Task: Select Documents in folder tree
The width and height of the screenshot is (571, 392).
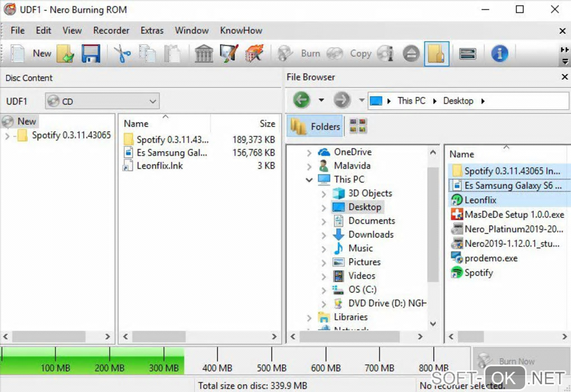Action: (x=372, y=221)
